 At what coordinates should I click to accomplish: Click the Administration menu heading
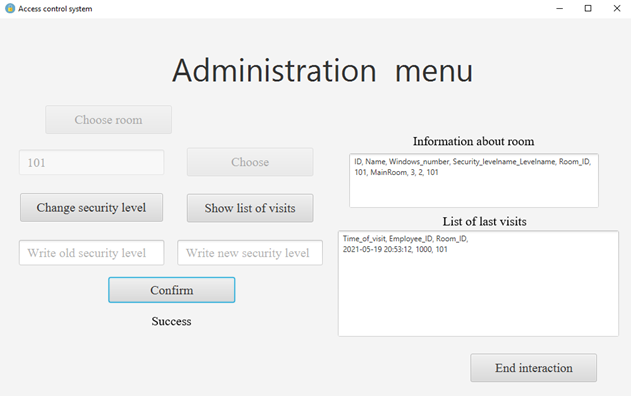pyautogui.click(x=322, y=71)
